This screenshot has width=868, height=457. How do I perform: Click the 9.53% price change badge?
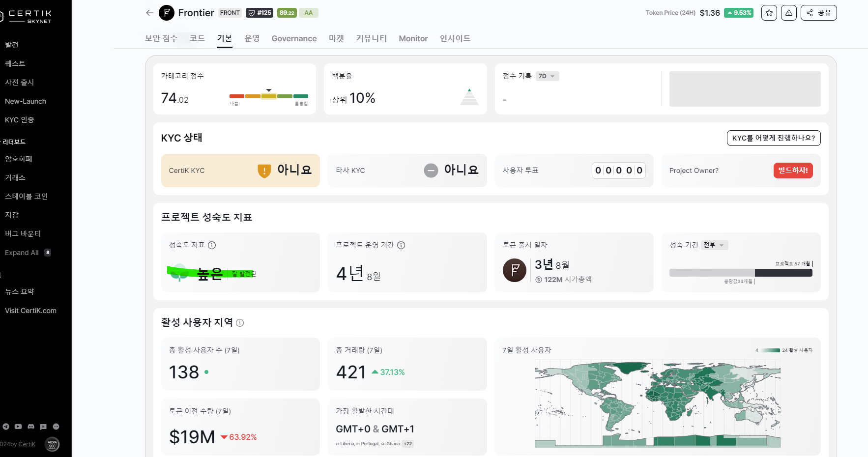(x=739, y=13)
